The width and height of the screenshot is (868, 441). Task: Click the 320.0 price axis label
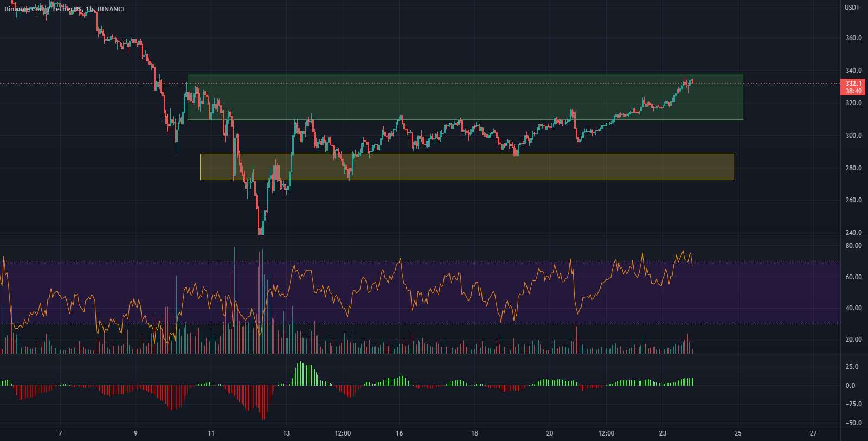[853, 103]
